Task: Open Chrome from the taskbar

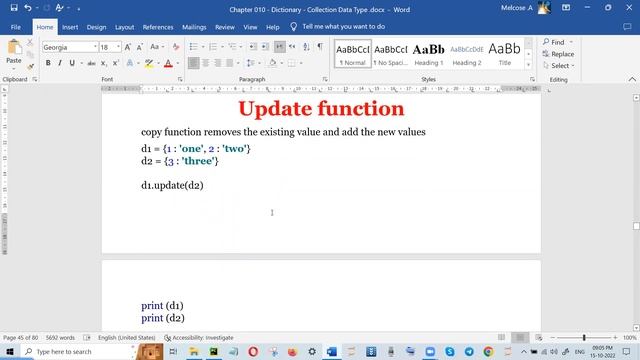Action: pyautogui.click(x=489, y=351)
